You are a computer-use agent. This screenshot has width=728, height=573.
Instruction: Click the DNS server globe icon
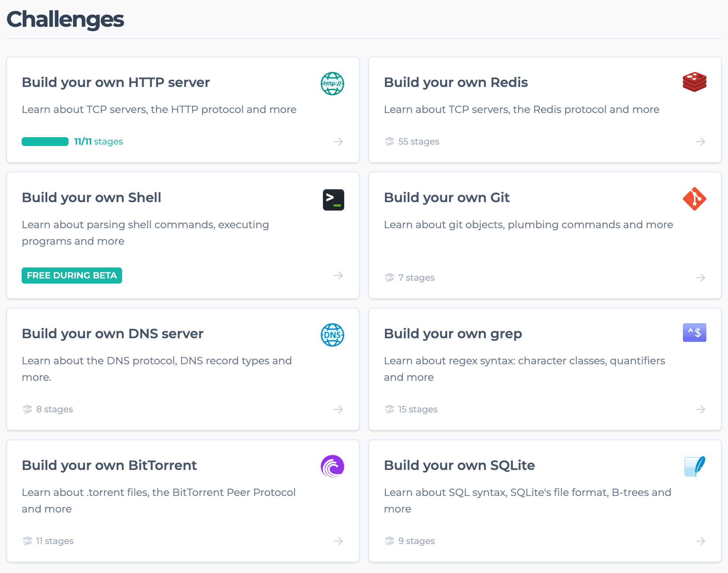coord(332,335)
